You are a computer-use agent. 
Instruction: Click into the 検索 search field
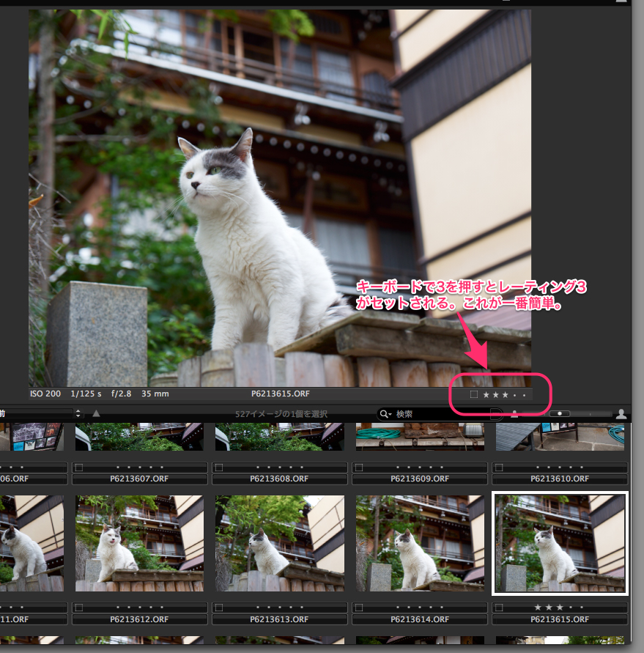440,414
